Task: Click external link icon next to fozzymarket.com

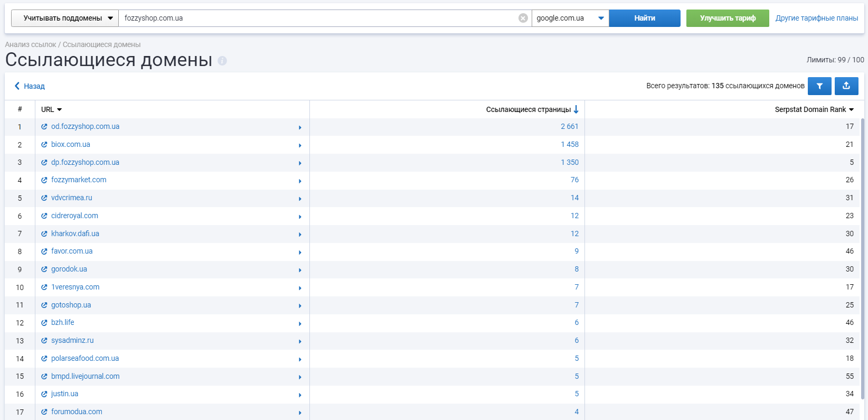Action: [44, 180]
